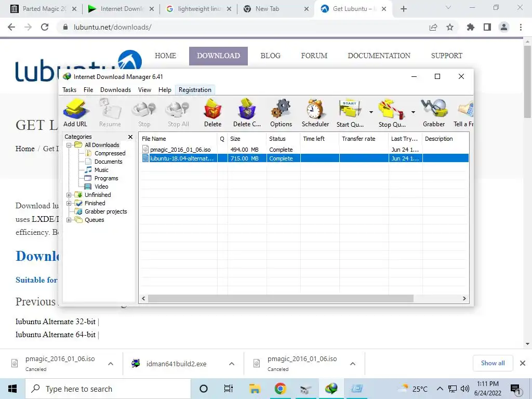Close the Chrome downloads bar
Viewport: 532px width, 399px height.
click(x=523, y=363)
